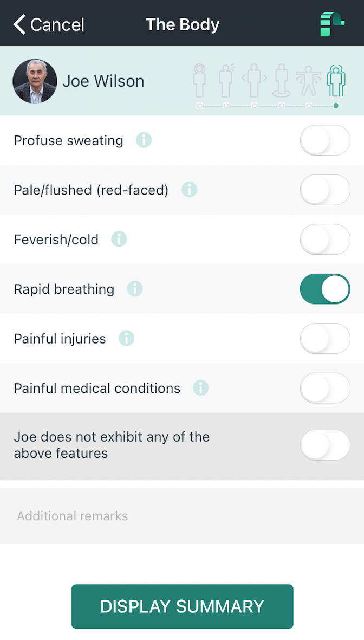Enable the Profuse sweating switch
The image size is (364, 640).
[x=325, y=140]
